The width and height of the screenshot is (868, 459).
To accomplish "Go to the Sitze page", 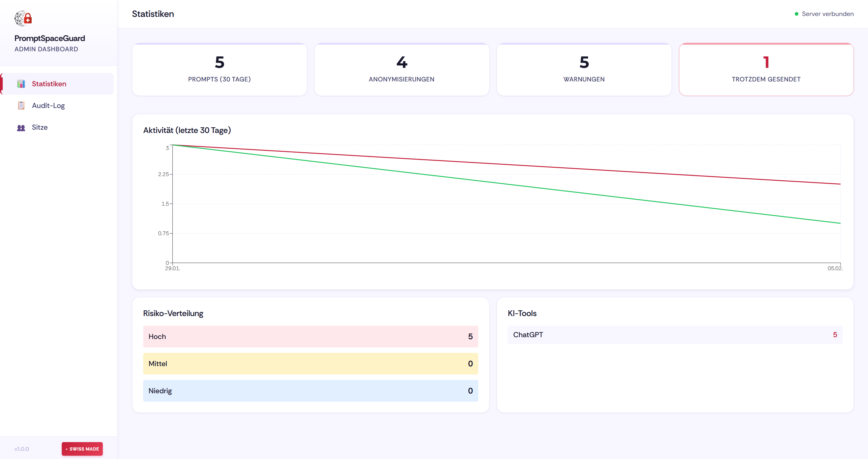I will 40,128.
